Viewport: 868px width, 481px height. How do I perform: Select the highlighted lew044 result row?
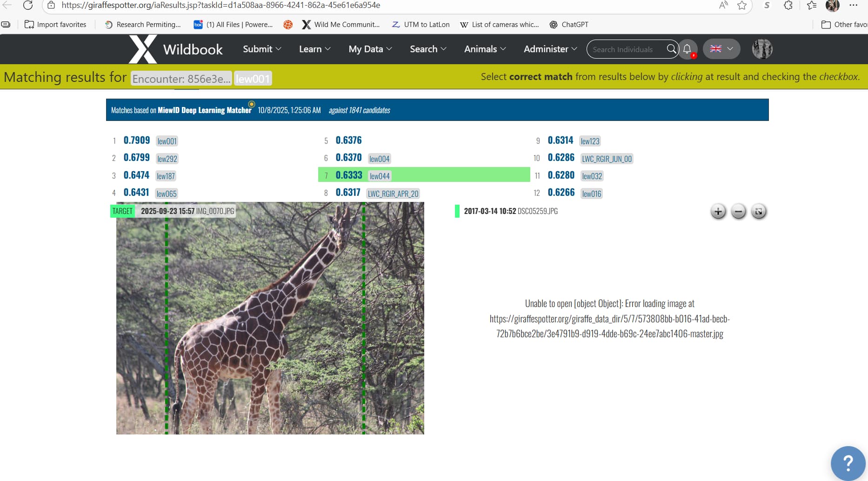pos(423,175)
